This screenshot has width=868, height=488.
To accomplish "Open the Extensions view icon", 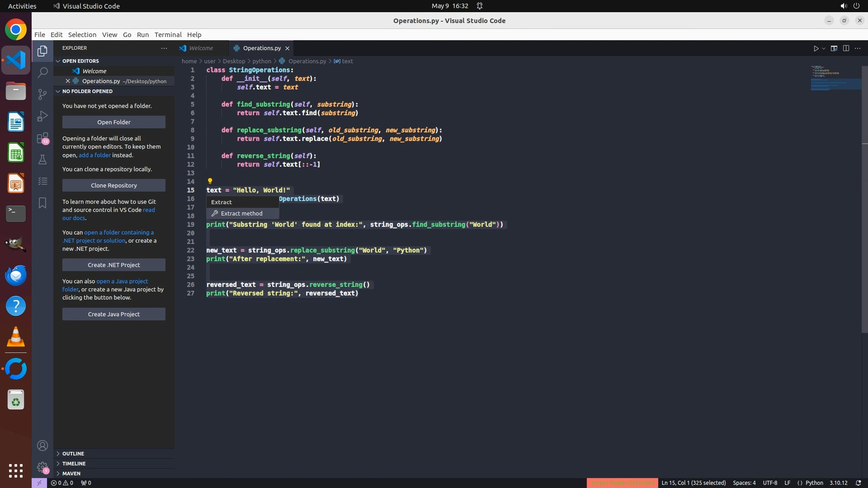I will [x=42, y=138].
